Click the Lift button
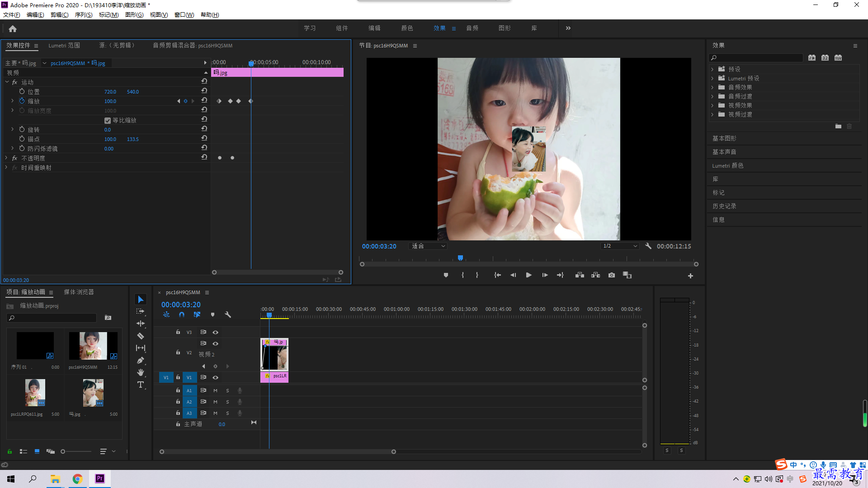The height and width of the screenshot is (488, 868). [580, 275]
